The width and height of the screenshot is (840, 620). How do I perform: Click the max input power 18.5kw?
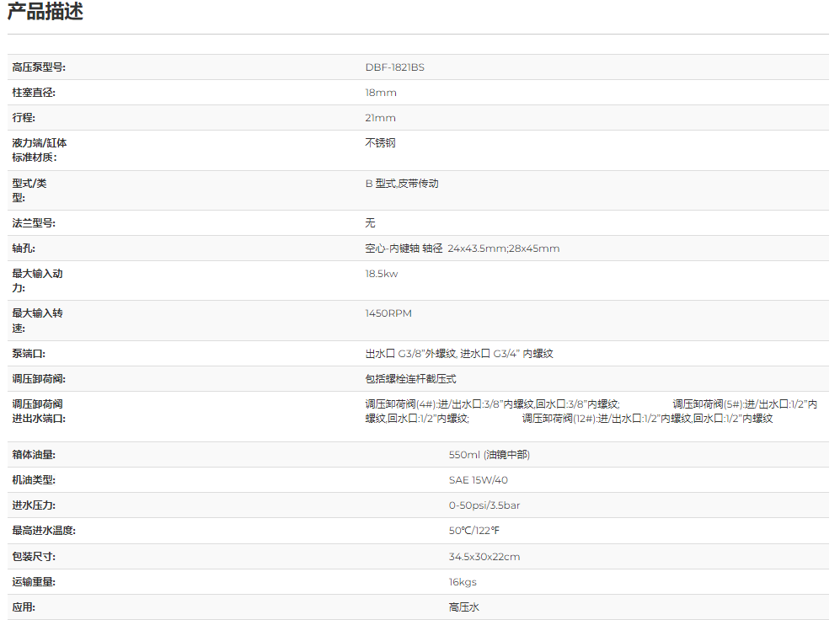[381, 274]
